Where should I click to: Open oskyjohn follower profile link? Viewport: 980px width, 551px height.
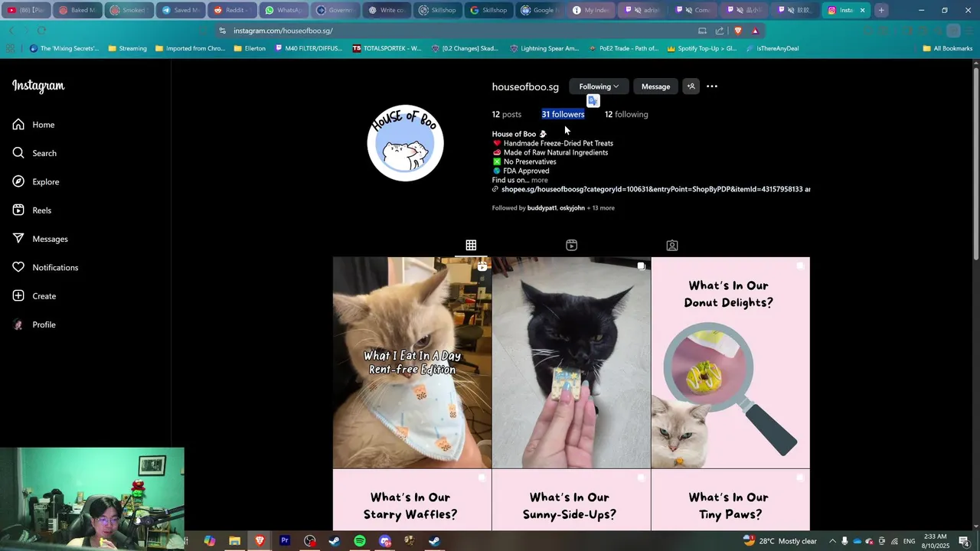pyautogui.click(x=572, y=208)
